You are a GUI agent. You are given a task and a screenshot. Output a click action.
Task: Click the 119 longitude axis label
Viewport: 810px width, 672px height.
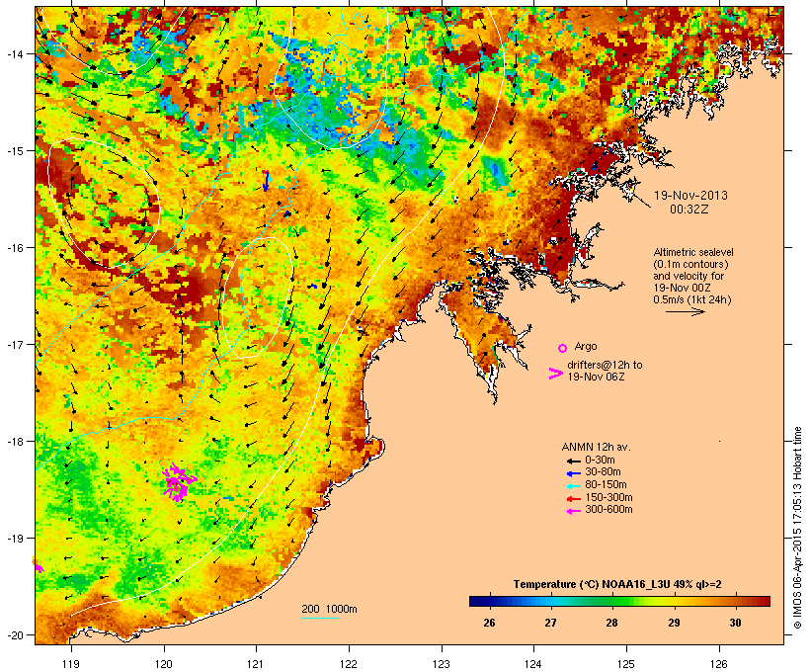pos(71,664)
